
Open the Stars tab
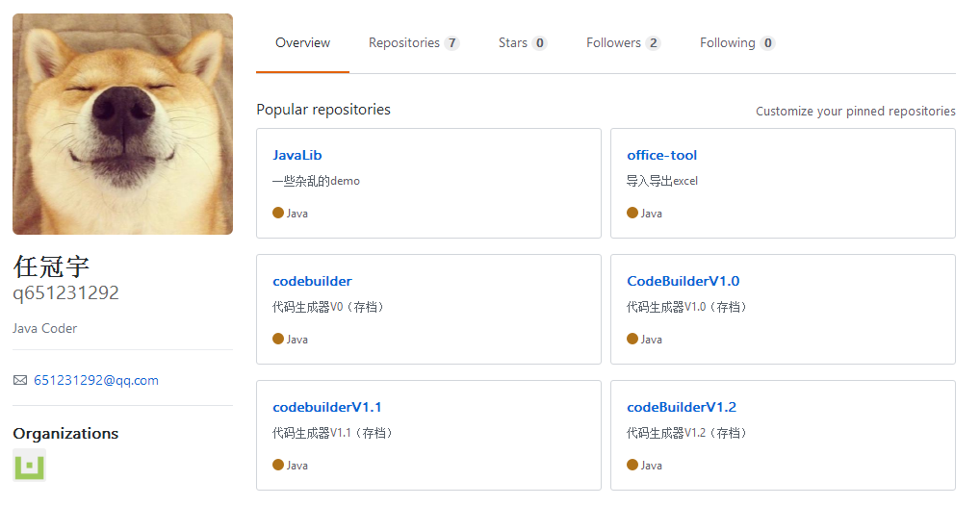(523, 43)
